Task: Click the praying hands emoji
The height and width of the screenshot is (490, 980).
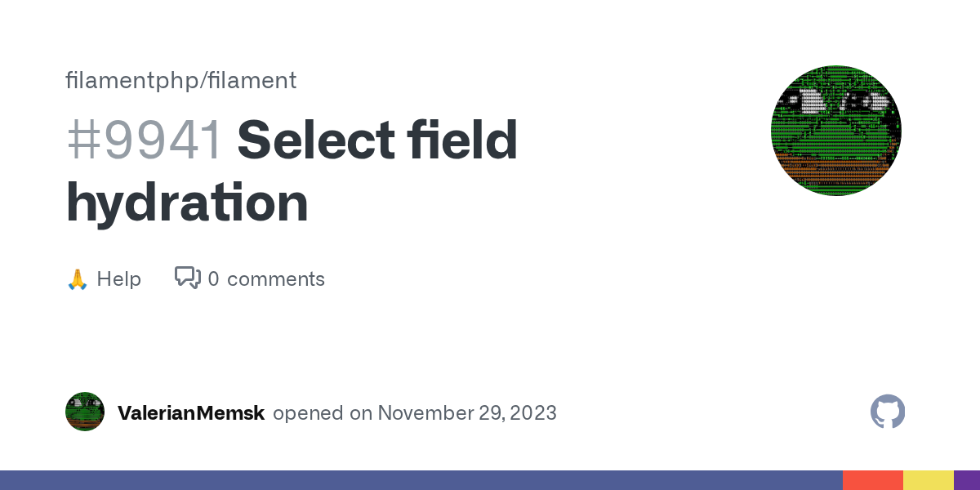Action: (77, 279)
